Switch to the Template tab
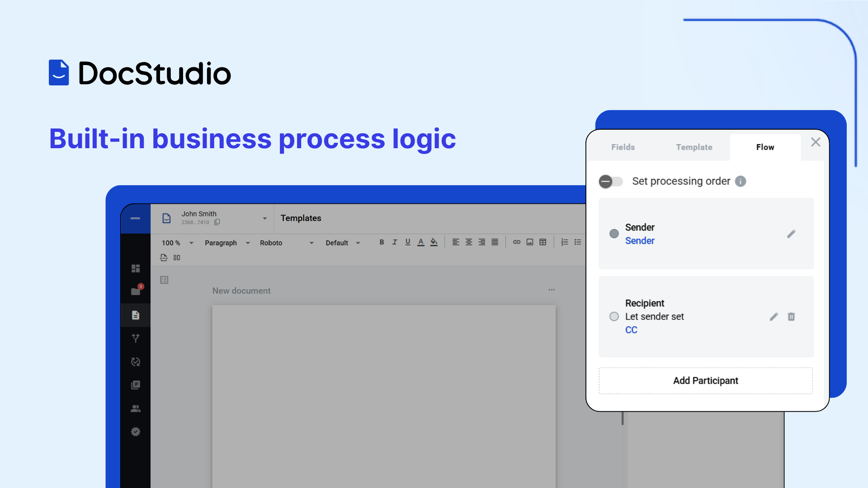This screenshot has width=868, height=488. point(694,147)
